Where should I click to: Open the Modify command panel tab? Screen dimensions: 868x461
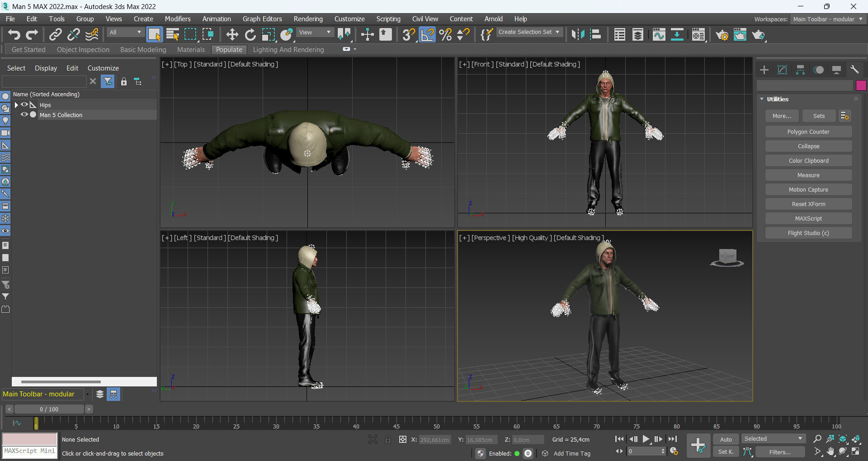click(x=782, y=70)
